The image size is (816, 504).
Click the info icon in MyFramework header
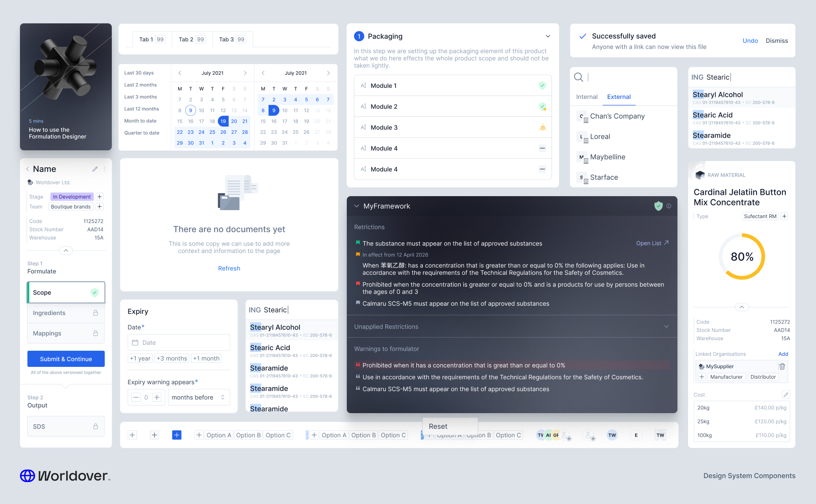tap(669, 206)
